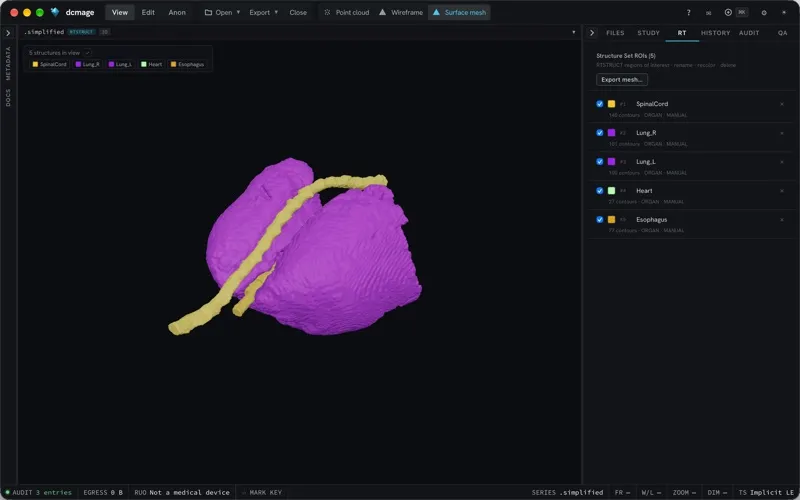This screenshot has height=500, width=800.
Task: Switch to the Anon mode tab
Action: click(177, 12)
